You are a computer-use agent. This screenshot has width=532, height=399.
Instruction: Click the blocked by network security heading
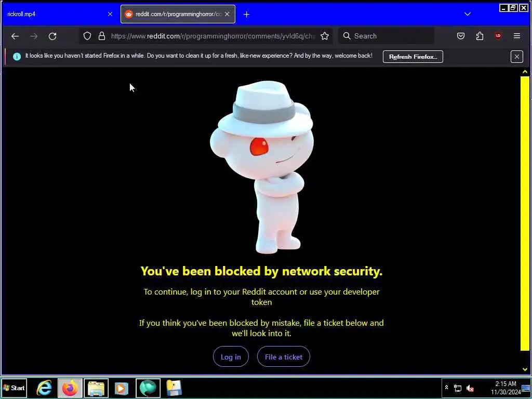262,271
